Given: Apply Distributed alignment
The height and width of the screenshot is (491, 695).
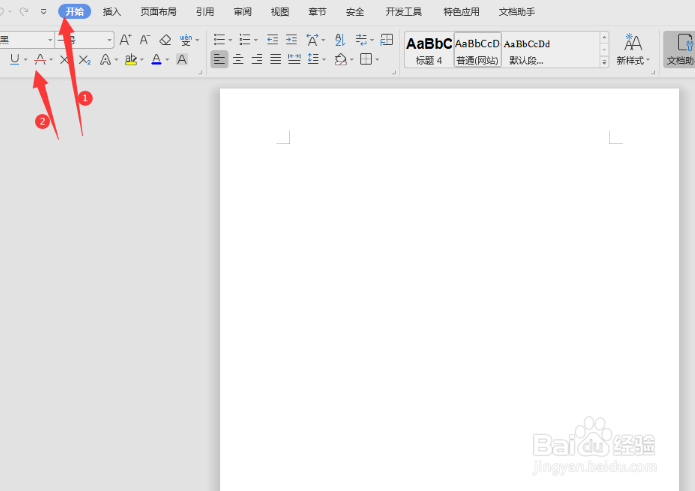Looking at the screenshot, I should pyautogui.click(x=294, y=59).
